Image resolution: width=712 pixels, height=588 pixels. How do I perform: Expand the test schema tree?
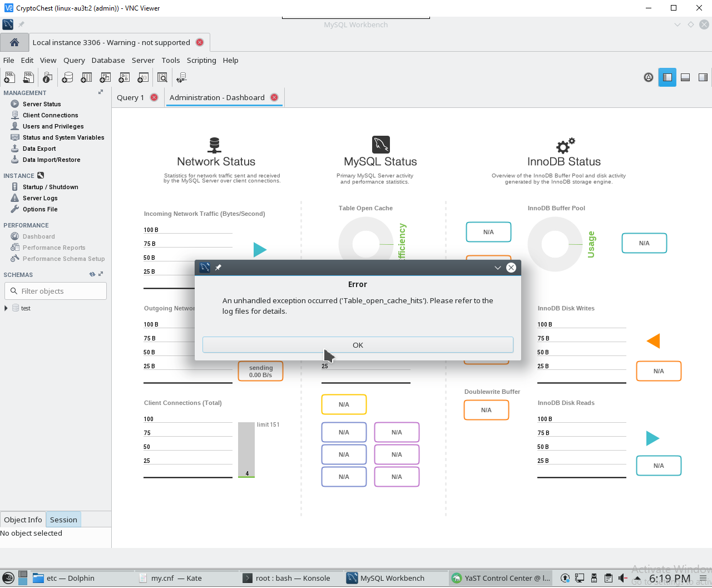pyautogui.click(x=6, y=308)
